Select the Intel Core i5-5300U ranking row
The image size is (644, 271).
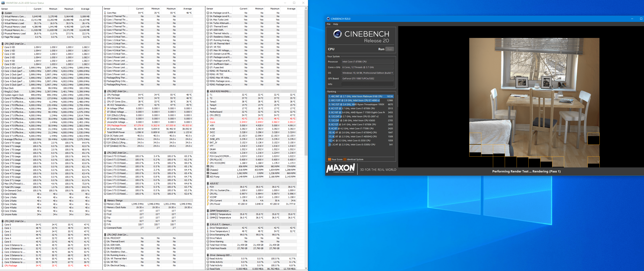pos(361,144)
